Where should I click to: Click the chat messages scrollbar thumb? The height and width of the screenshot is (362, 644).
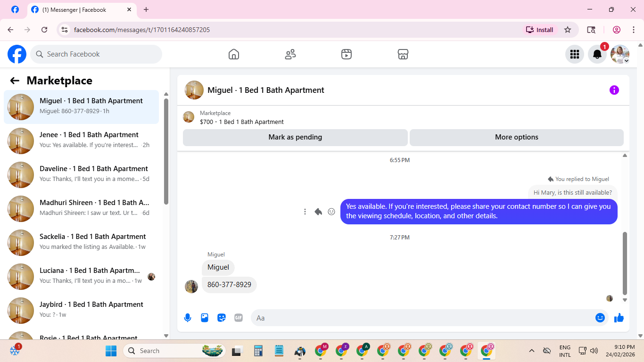click(x=625, y=263)
